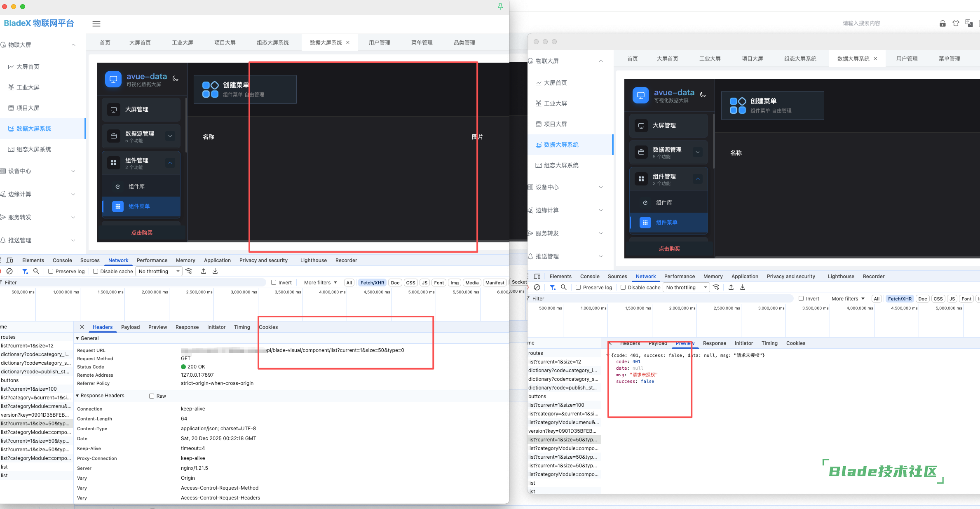Click the lock icon in the top right header
This screenshot has height=509, width=980.
(942, 23)
